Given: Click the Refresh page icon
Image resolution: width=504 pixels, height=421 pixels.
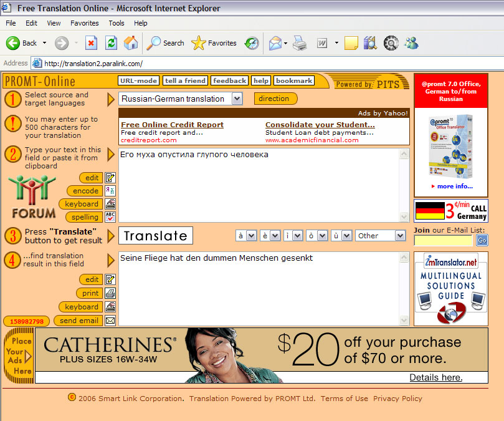Looking at the screenshot, I should [x=111, y=43].
